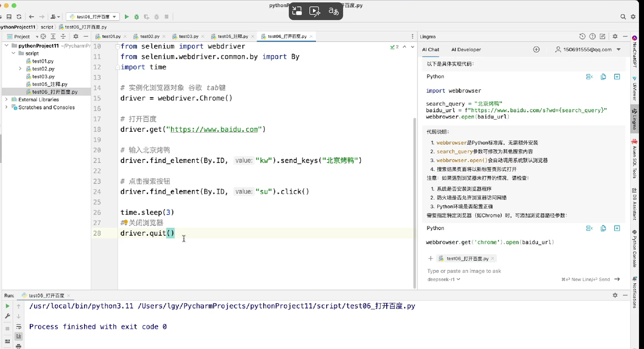
Task: Print the Run console output
Action: (x=19, y=346)
